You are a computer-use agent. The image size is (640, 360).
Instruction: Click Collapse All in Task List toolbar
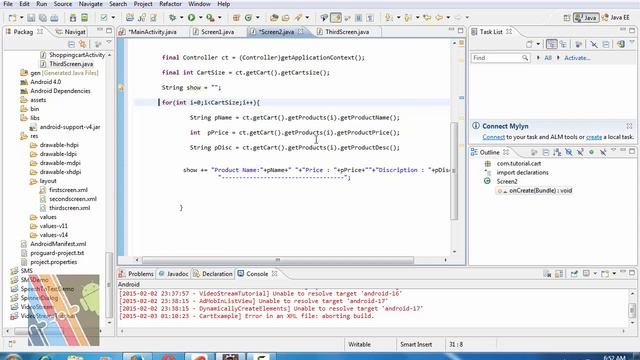(606, 44)
